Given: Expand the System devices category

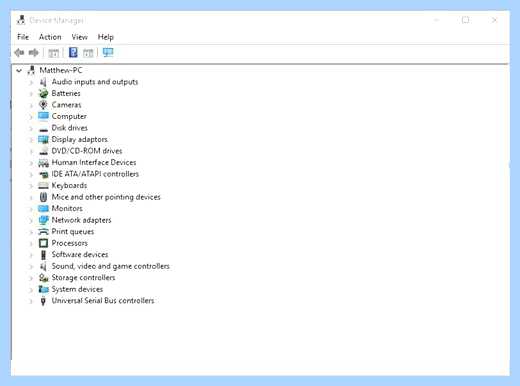Looking at the screenshot, I should (31, 290).
